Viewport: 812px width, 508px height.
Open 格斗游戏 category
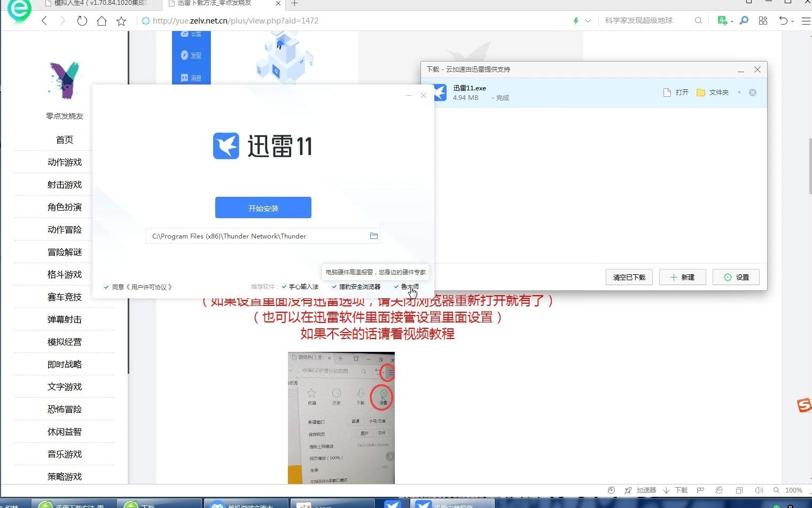click(65, 274)
